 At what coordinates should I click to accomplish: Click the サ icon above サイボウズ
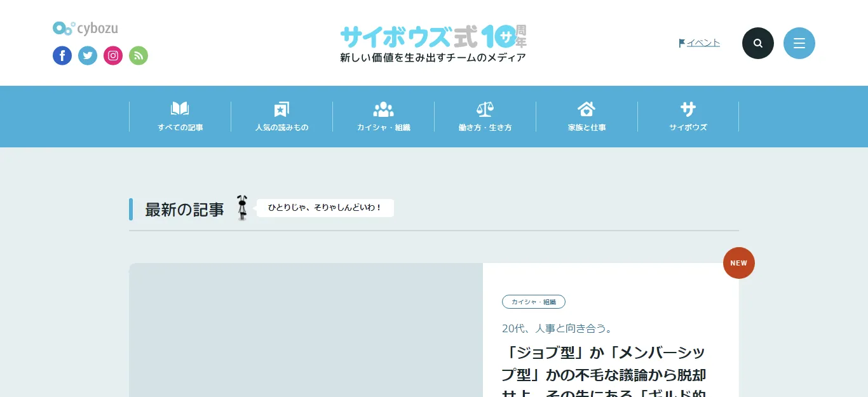tap(688, 109)
